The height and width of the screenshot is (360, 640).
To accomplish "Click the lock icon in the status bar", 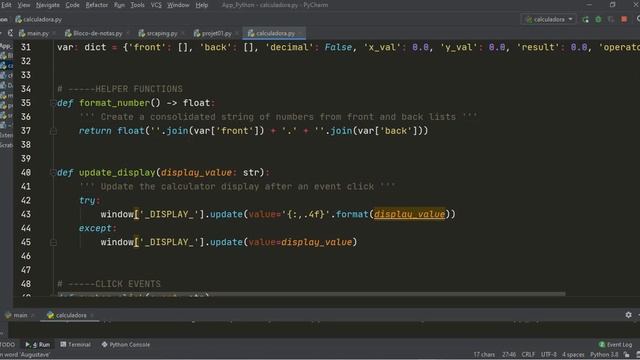I will point(627,355).
